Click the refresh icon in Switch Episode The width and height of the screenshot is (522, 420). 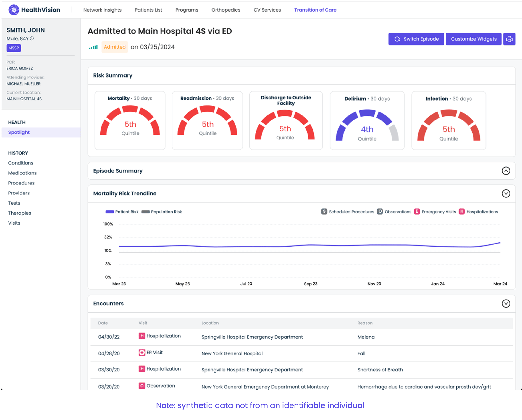tap(397, 39)
